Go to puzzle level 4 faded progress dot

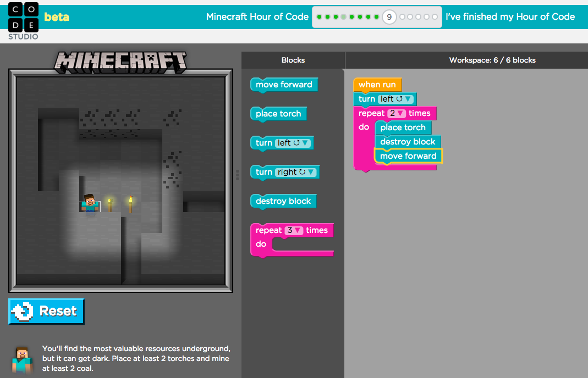[x=343, y=17]
